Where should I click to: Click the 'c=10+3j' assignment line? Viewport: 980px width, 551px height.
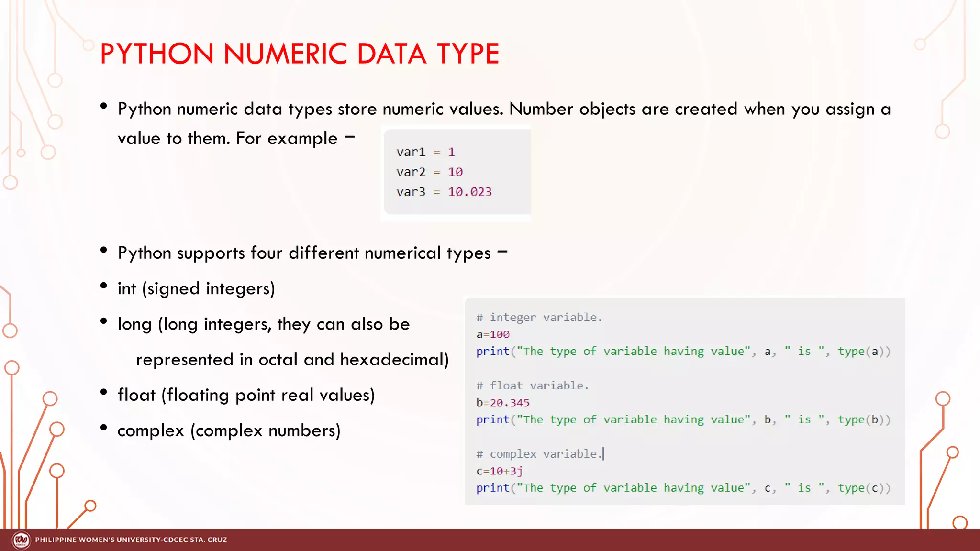pyautogui.click(x=499, y=471)
